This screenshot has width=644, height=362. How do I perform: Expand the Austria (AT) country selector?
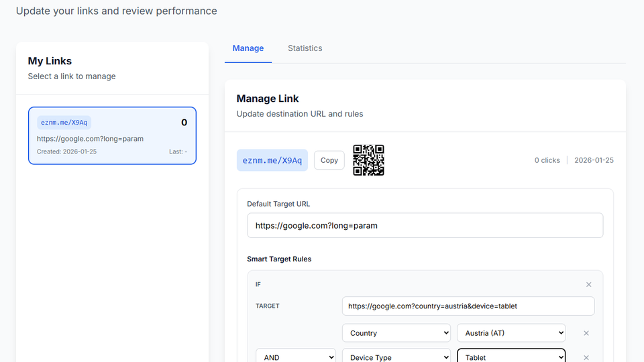pyautogui.click(x=511, y=333)
